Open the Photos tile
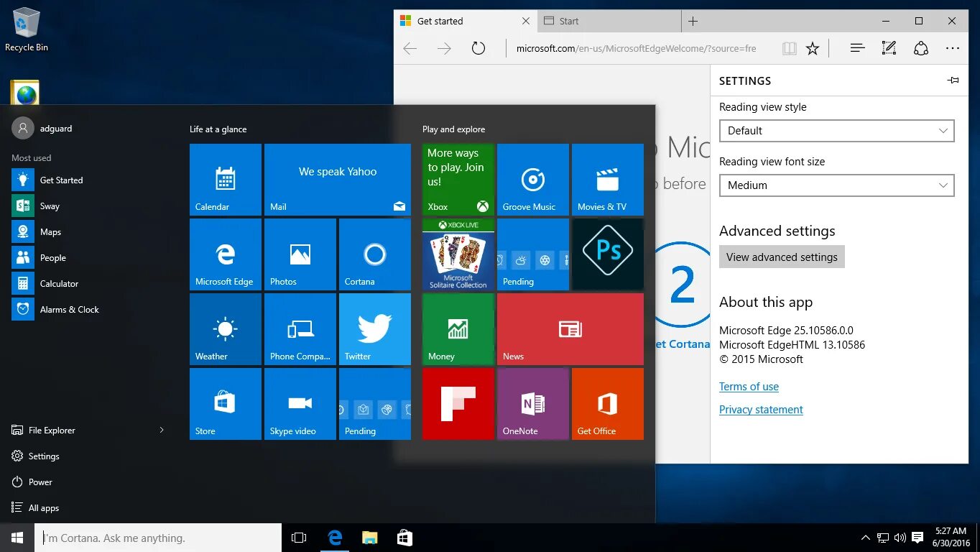980x552 pixels. pos(300,254)
